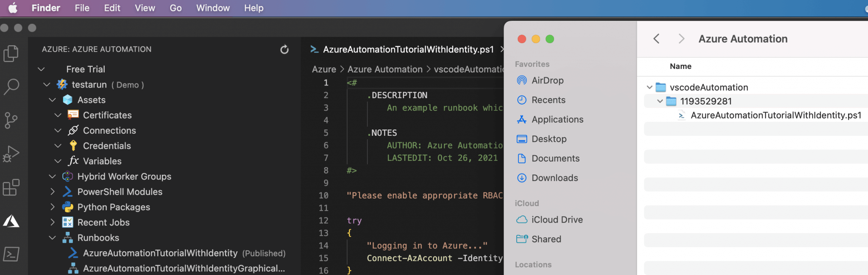Click the Assets cube icon

(68, 100)
